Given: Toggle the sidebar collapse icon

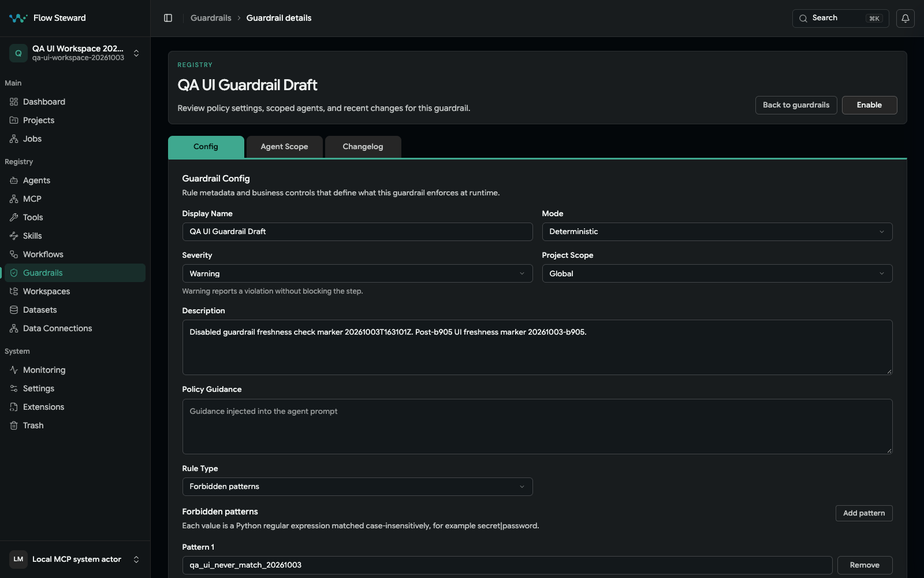Looking at the screenshot, I should 168,18.
